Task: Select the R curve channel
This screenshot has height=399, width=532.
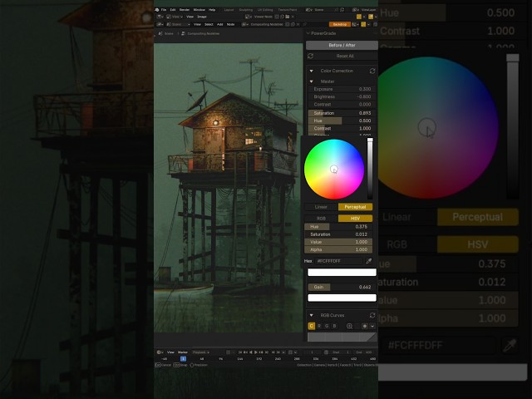Action: tap(319, 326)
